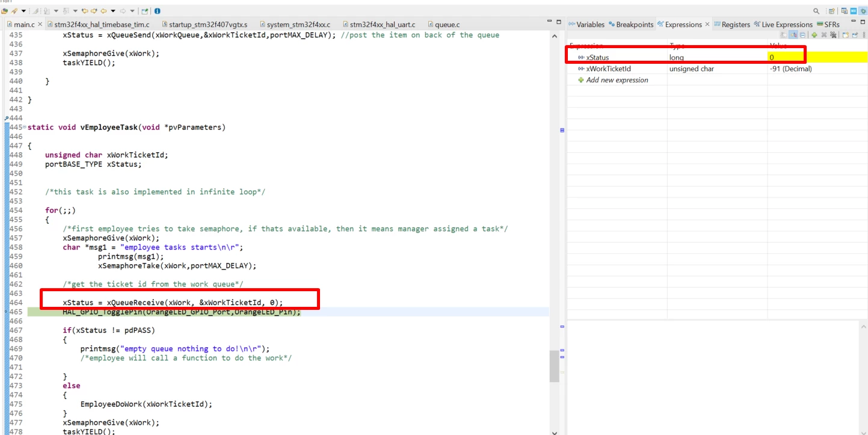The height and width of the screenshot is (435, 868).
Task: Open the Back navigation history dropdown
Action: coord(113,11)
